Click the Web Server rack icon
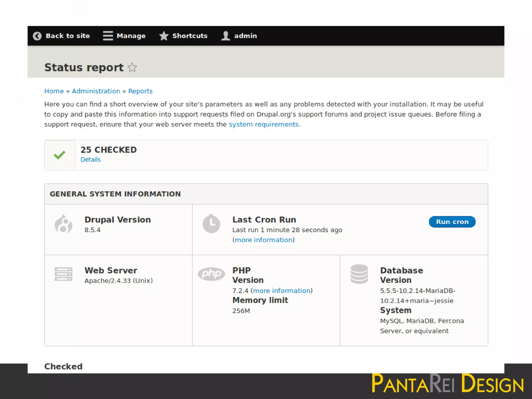Viewport: 532px width, 399px height. tap(63, 274)
